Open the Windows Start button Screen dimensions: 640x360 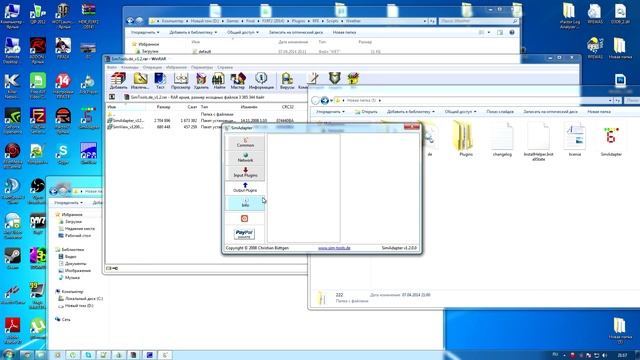[x=8, y=355]
